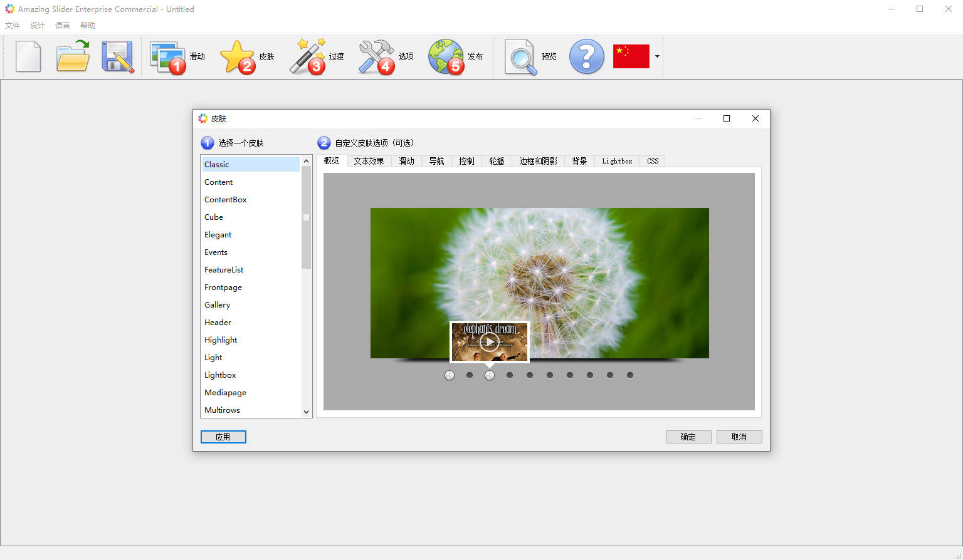Click the Save floppy disk icon
Image resolution: width=963 pixels, height=560 pixels.
pos(117,57)
